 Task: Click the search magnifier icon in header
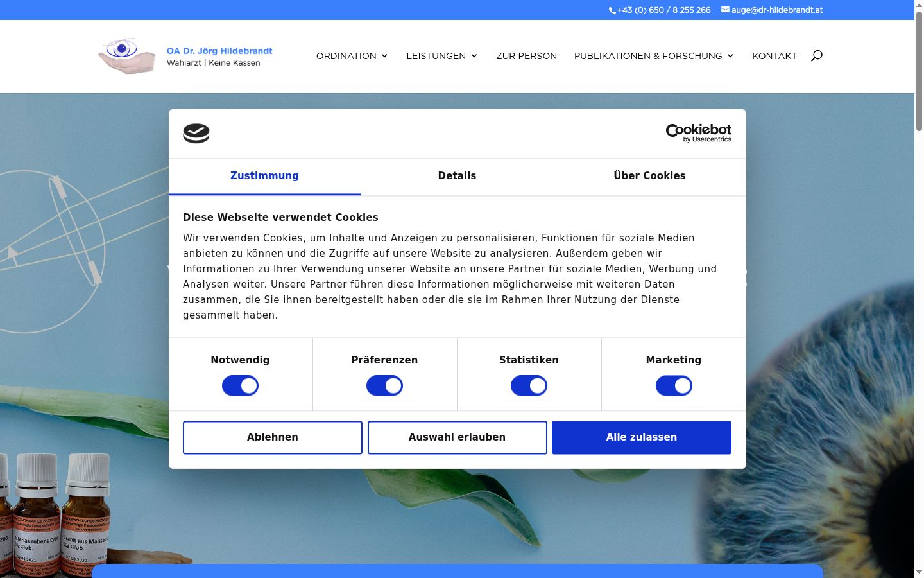click(817, 56)
